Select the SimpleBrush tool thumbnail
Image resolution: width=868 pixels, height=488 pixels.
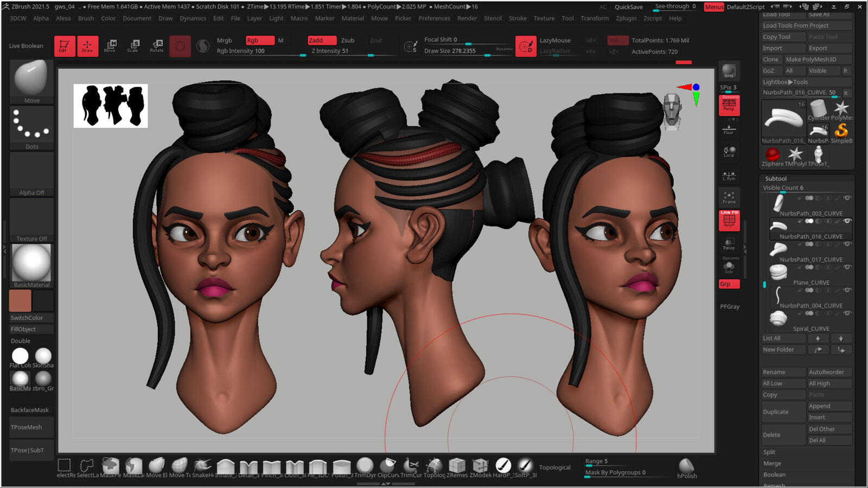point(841,133)
